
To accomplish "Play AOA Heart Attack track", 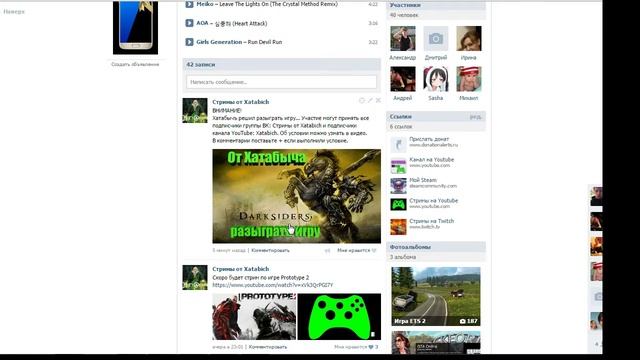I will coord(189,23).
